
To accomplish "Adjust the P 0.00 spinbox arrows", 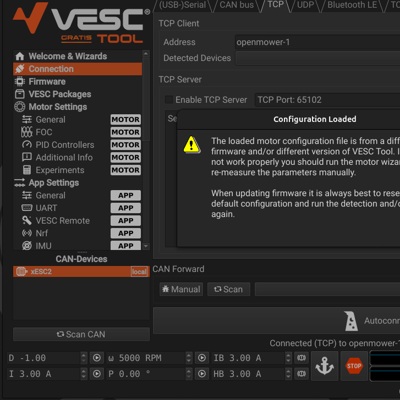I will coord(189,374).
